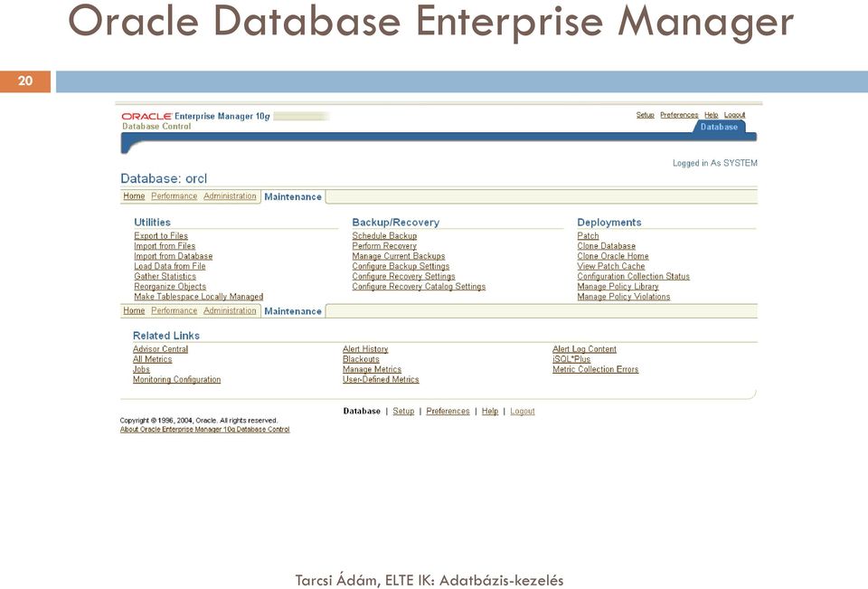Open the Setup link in the top header
Viewport: 868px width, 589px height.
(x=645, y=115)
